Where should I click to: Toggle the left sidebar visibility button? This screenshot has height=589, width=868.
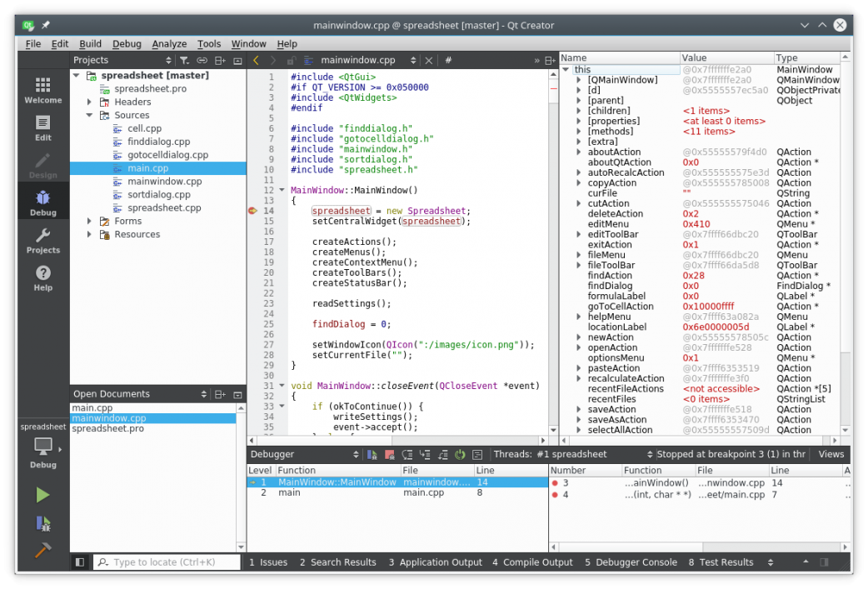click(x=80, y=562)
